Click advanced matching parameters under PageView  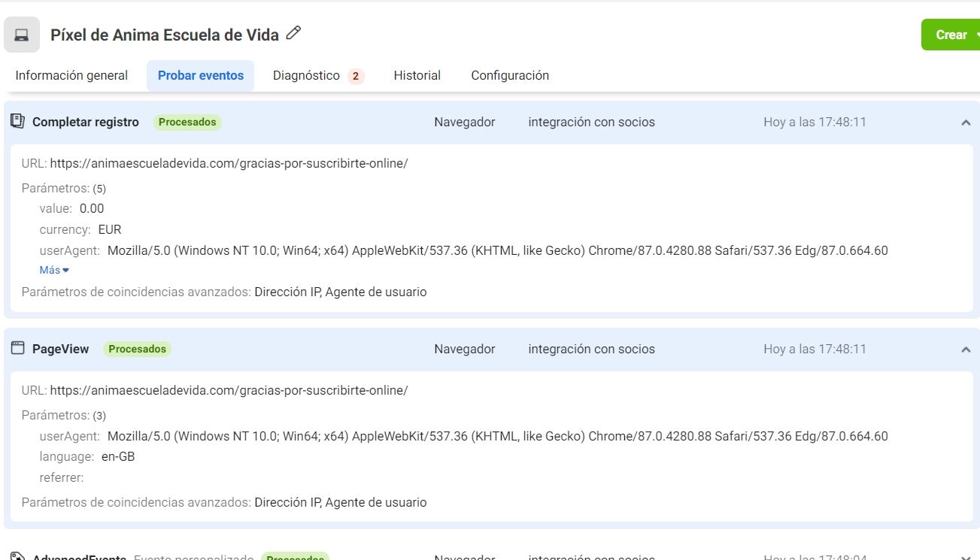[224, 502]
